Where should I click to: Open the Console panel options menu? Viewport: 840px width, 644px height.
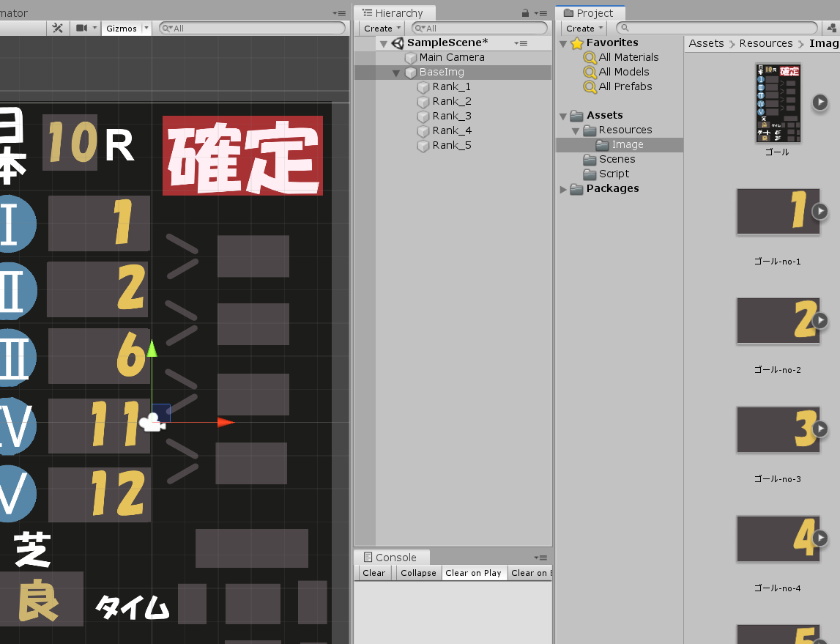540,558
